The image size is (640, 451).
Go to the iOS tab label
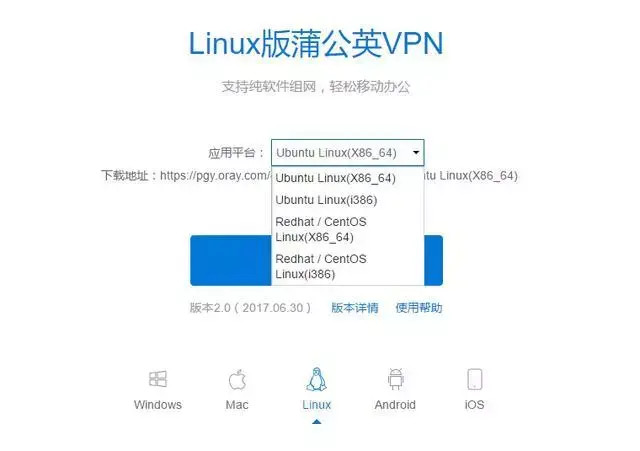tap(474, 405)
